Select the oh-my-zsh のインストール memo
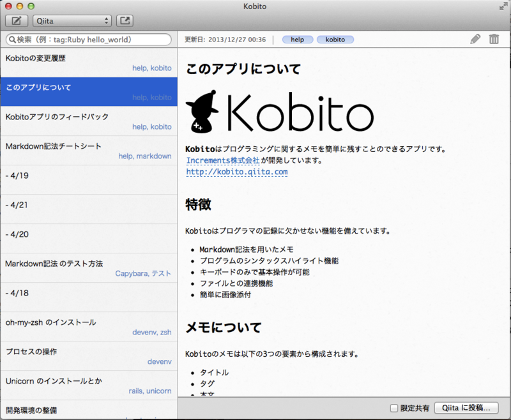 [x=89, y=327]
